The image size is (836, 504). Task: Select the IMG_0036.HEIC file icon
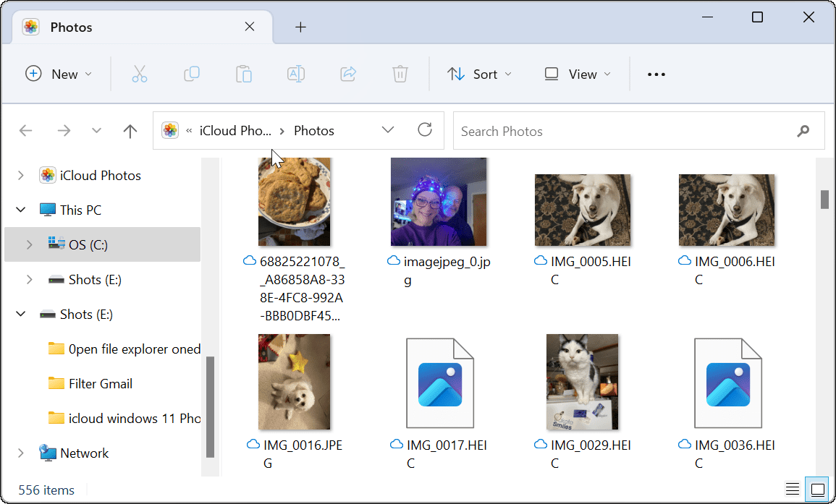point(727,383)
